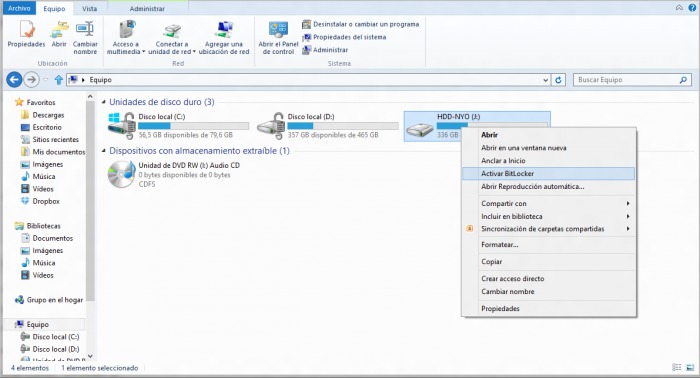The width and height of the screenshot is (700, 378).
Task: Choose Cambiar nombre in context menu
Action: click(549, 292)
